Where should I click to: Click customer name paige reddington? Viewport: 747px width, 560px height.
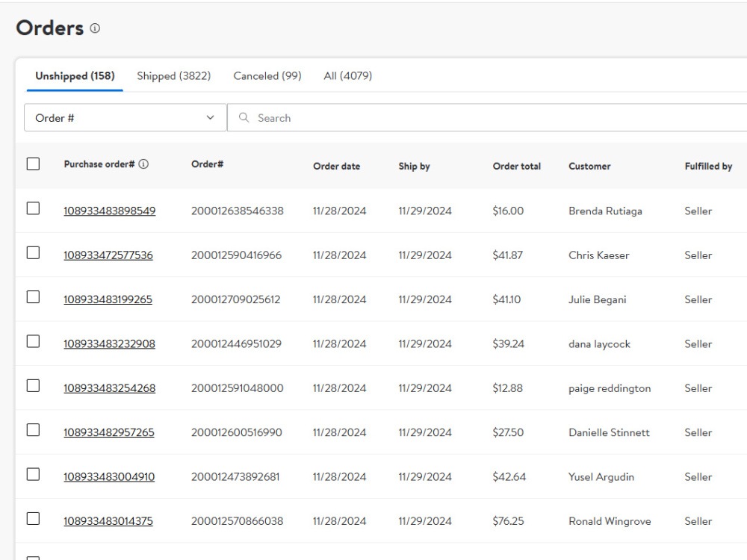[610, 388]
